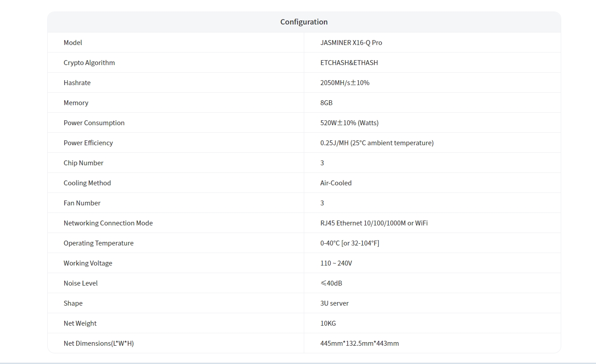
Task: Click the Power Consumption label
Action: (x=94, y=123)
